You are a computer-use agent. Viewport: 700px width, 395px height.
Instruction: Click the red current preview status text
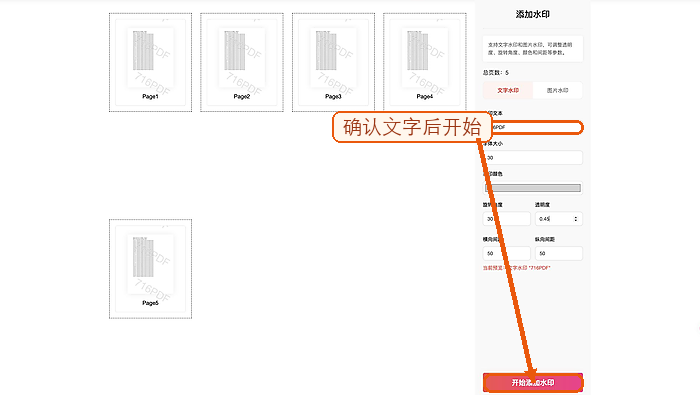point(517,268)
